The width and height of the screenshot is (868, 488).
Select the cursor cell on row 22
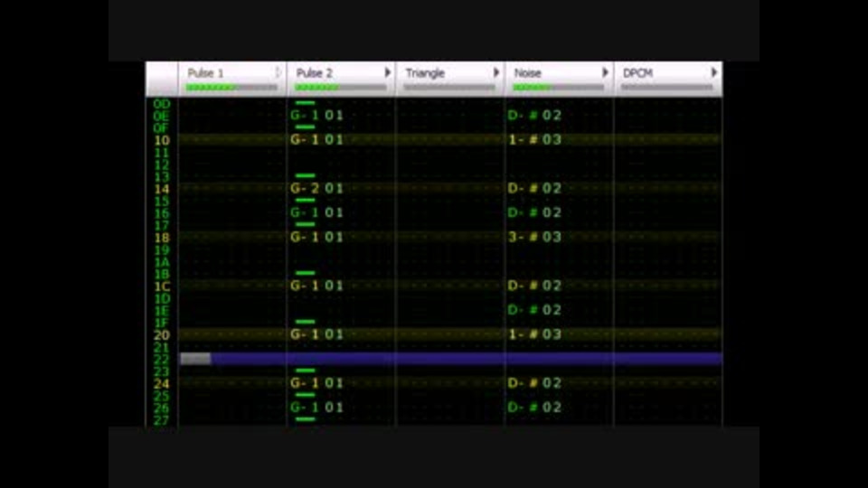(x=195, y=359)
